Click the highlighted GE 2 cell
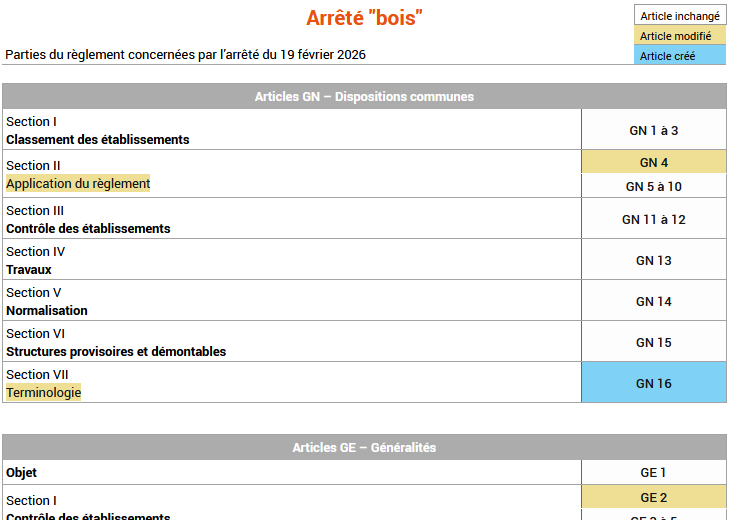Image resolution: width=729 pixels, height=520 pixels. 653,497
